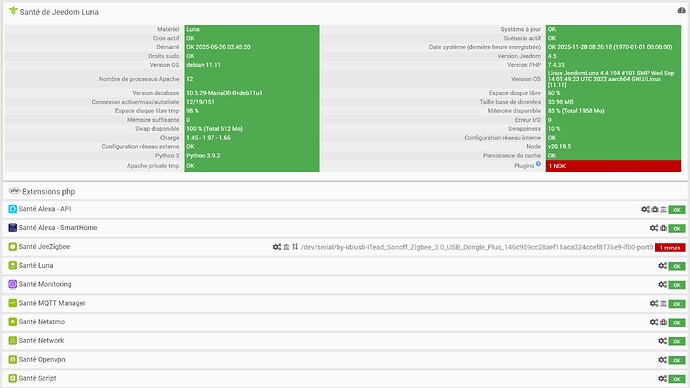690x388 pixels.
Task: Click the Linux JeedomLuna kernel version text
Action: (x=611, y=79)
